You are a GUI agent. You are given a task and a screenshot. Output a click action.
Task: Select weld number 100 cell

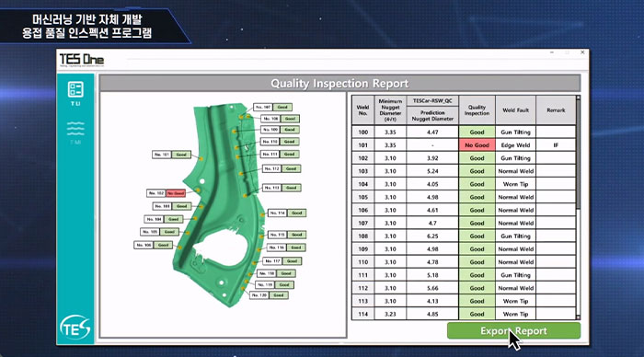tap(363, 132)
